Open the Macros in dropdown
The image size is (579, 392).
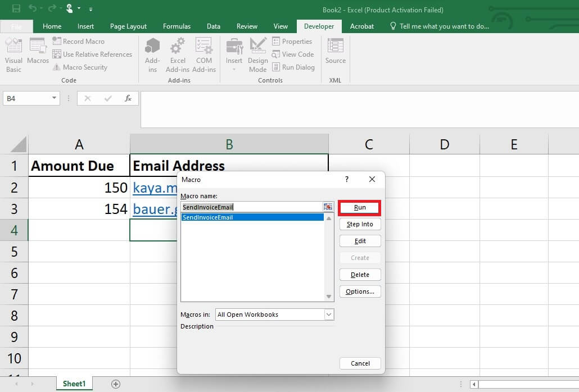pos(328,314)
